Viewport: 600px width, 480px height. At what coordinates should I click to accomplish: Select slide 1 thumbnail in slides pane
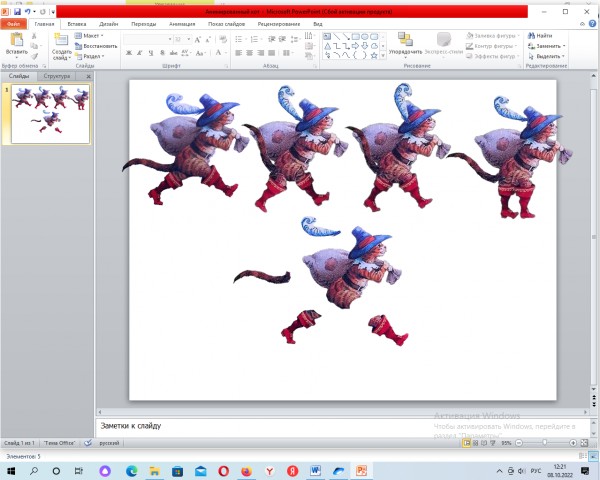pyautogui.click(x=51, y=114)
